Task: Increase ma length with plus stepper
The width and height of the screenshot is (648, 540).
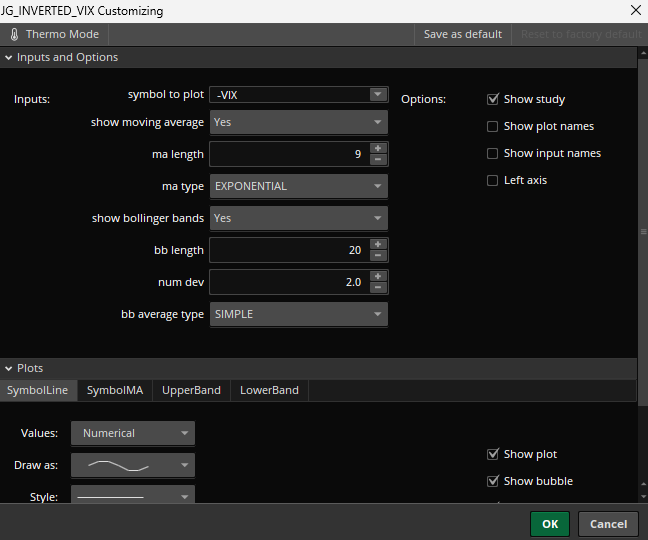Action: coord(378,148)
